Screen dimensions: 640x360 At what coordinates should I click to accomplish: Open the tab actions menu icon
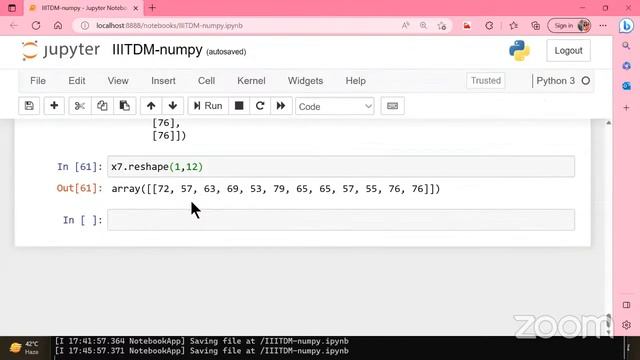[12, 8]
